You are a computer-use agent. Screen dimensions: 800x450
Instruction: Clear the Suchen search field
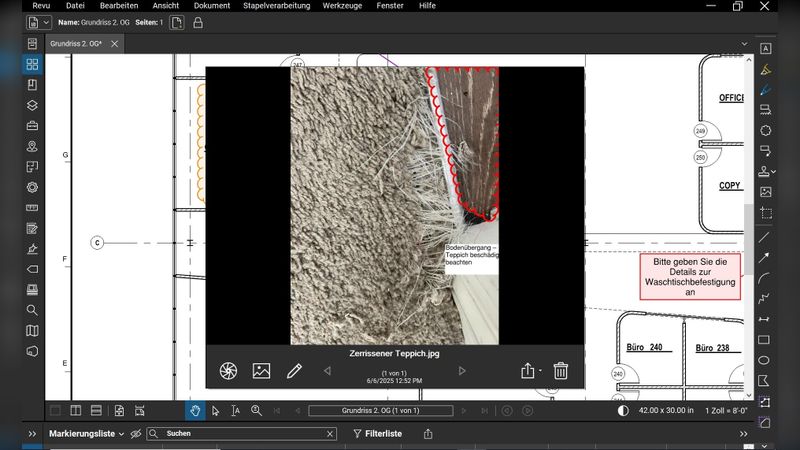(x=330, y=434)
